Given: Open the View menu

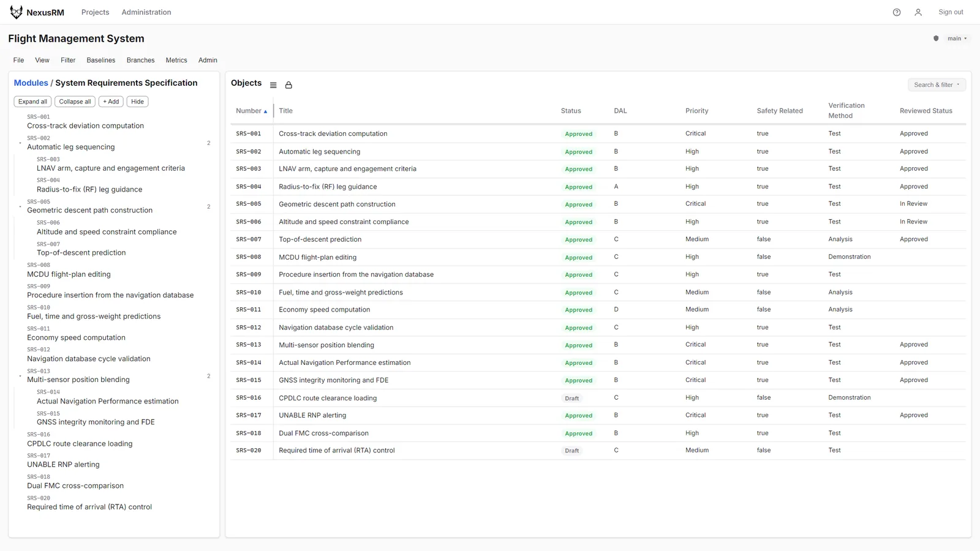Looking at the screenshot, I should (x=42, y=60).
